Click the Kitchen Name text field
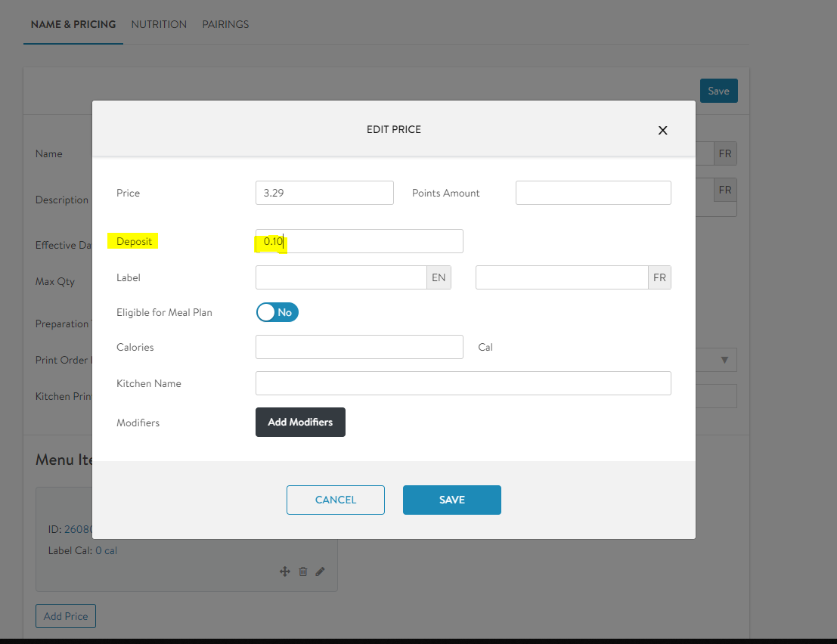 (463, 383)
